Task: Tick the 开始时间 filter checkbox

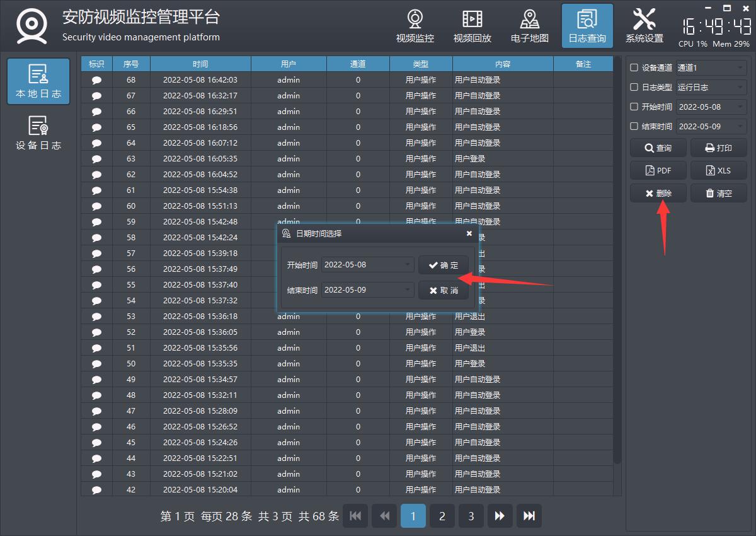Action: point(634,107)
